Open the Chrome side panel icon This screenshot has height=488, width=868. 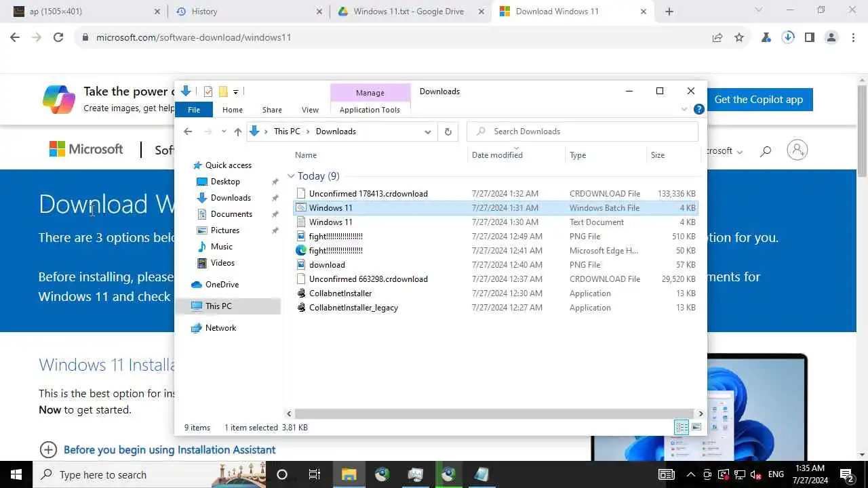point(809,37)
